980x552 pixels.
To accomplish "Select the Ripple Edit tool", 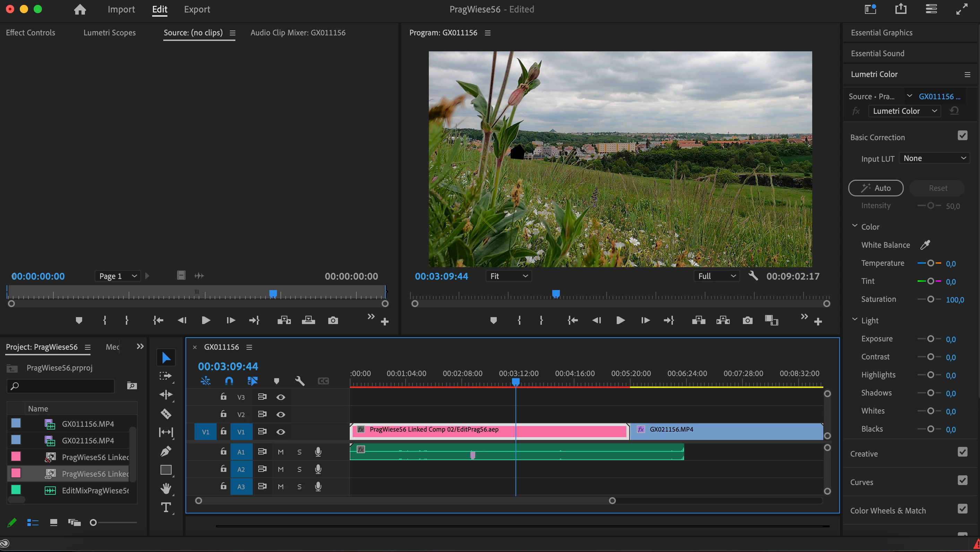I will coord(166,395).
